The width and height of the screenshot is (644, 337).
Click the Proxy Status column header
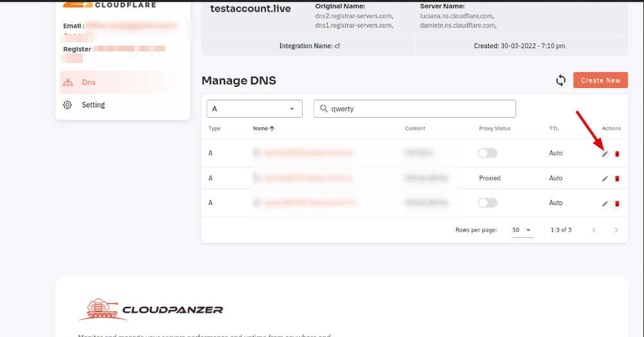[x=495, y=128]
